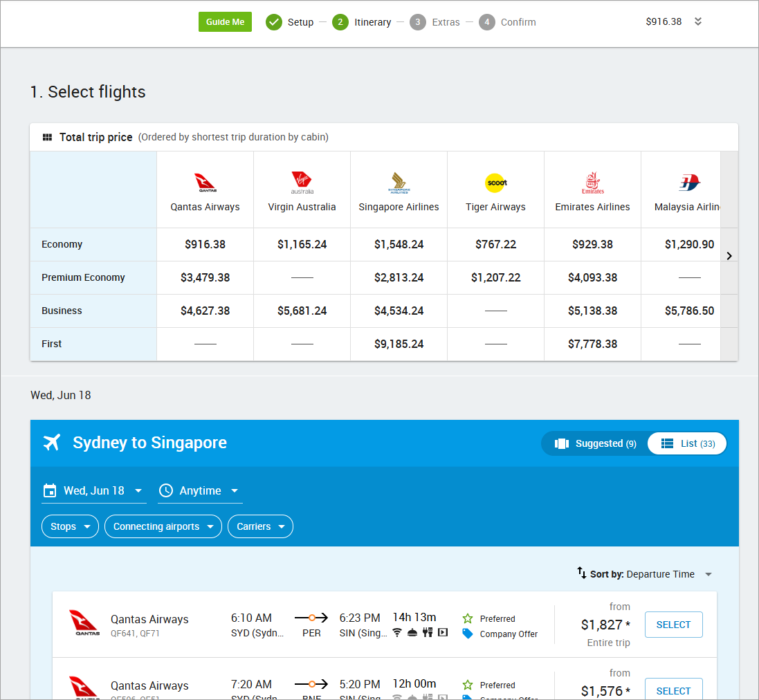This screenshot has width=759, height=700.
Task: Select Emirates First fare $7,778.38
Action: (592, 344)
